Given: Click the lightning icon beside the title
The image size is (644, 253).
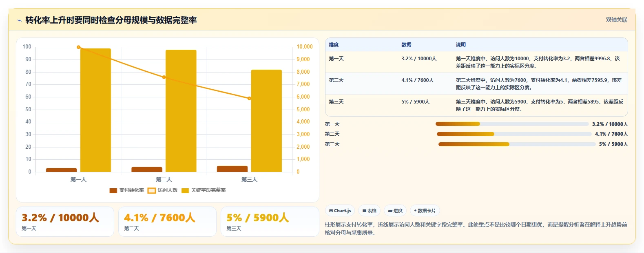Looking at the screenshot, I should (19, 20).
